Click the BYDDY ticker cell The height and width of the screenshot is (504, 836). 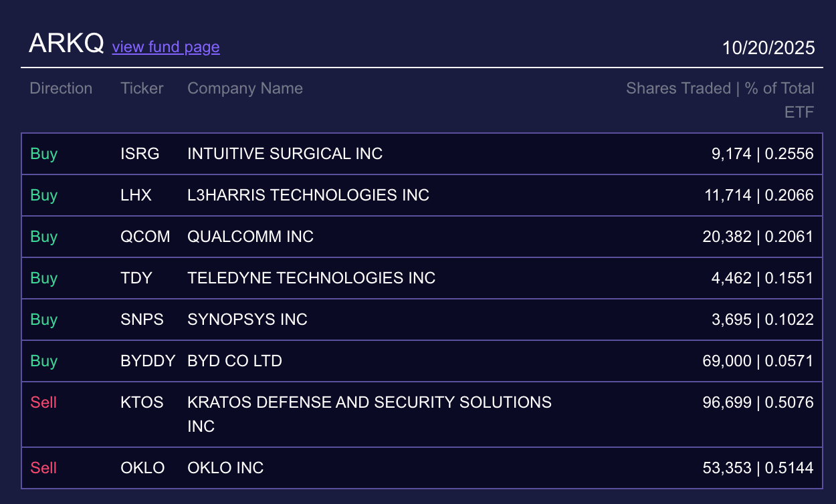click(148, 361)
